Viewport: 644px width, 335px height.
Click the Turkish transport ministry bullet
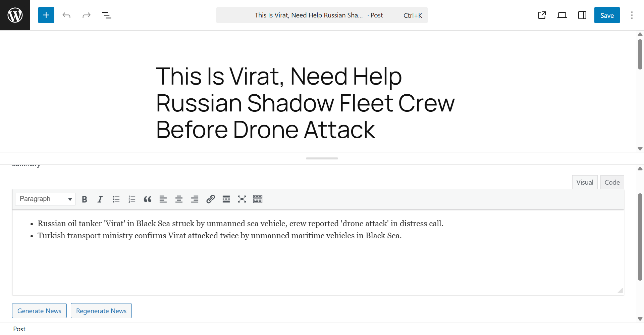219,236
